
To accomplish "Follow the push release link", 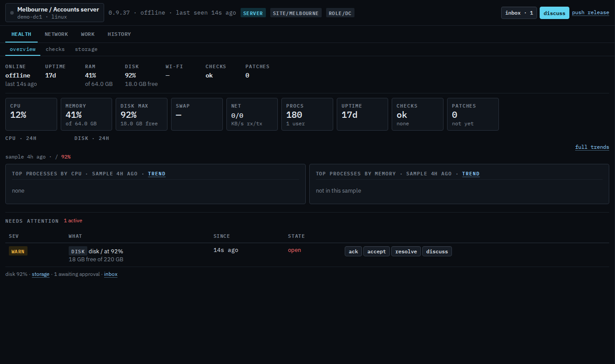I will point(590,12).
